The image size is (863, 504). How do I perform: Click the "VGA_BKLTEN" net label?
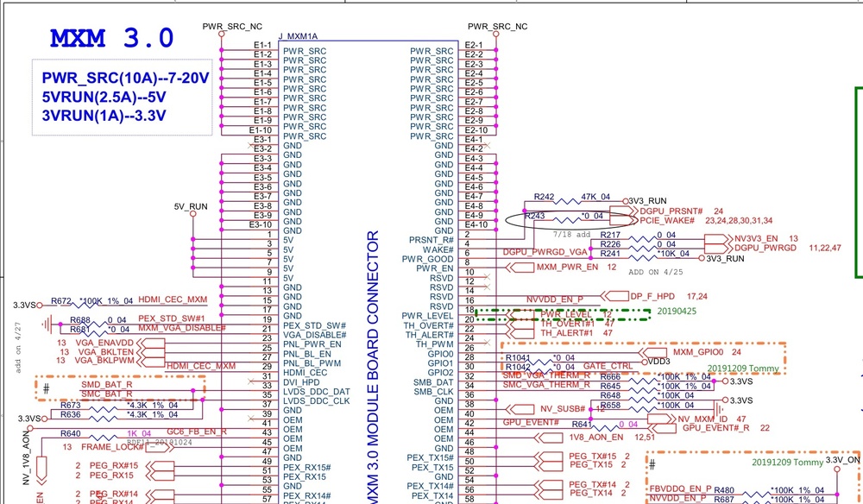(x=105, y=351)
